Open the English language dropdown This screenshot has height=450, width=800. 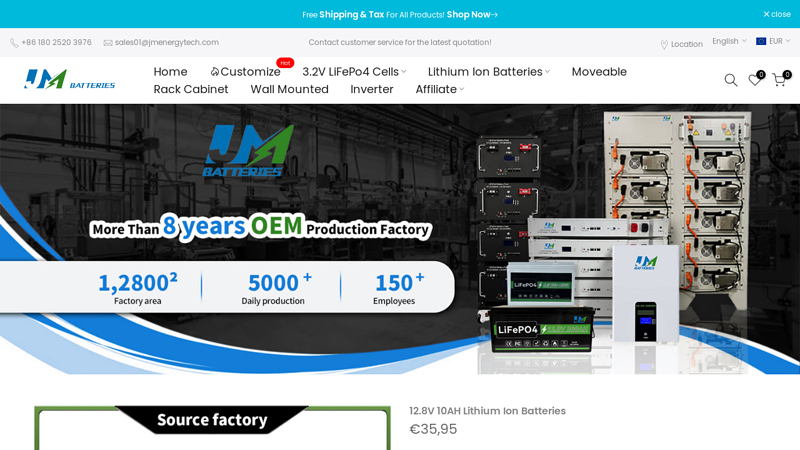coord(729,41)
